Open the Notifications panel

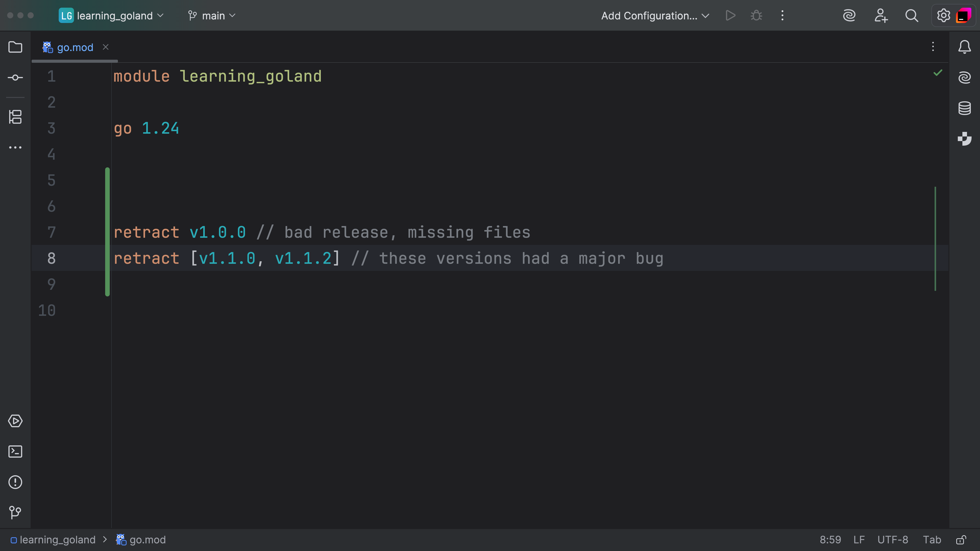[x=964, y=47]
